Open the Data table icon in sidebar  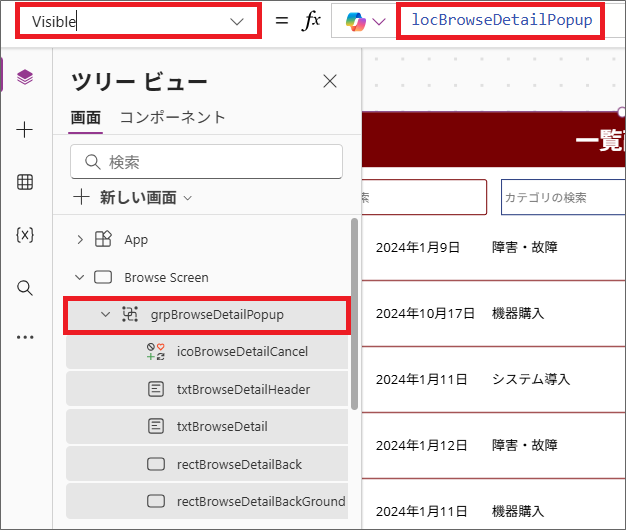[x=25, y=182]
